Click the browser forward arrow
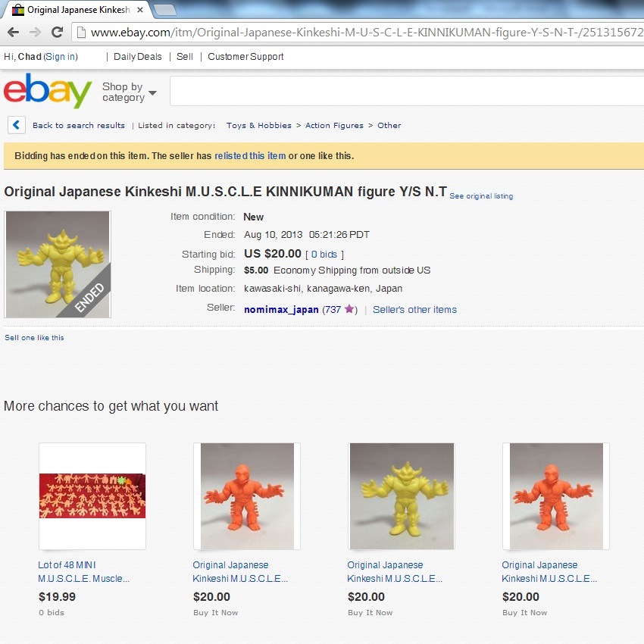 36,32
